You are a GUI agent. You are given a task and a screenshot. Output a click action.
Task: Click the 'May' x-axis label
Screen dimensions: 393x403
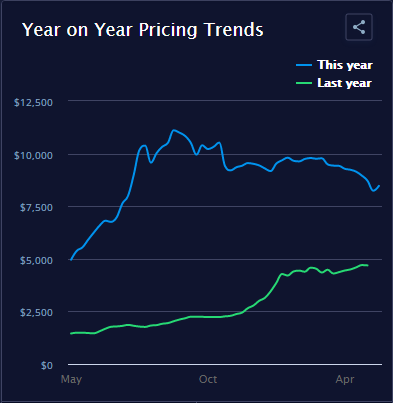coord(71,379)
